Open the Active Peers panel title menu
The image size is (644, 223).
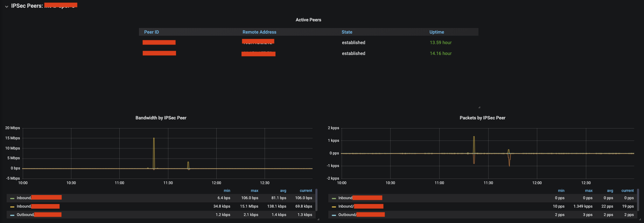[x=308, y=20]
